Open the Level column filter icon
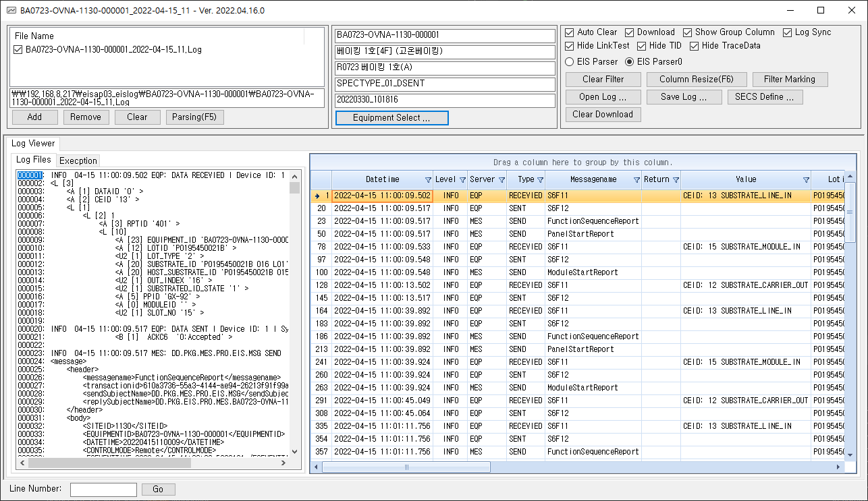The height and width of the screenshot is (501, 868). [462, 180]
